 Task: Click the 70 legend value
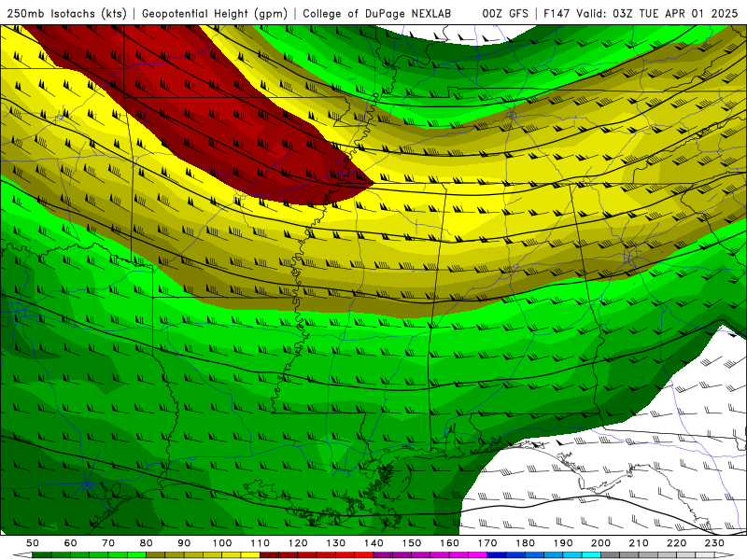tap(108, 543)
